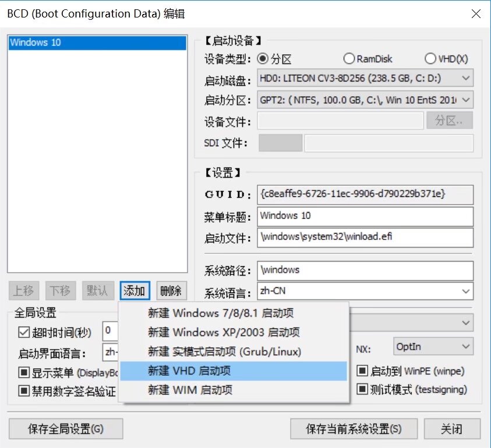Click the disabled 下移 button
The height and width of the screenshot is (448, 491).
61,291
